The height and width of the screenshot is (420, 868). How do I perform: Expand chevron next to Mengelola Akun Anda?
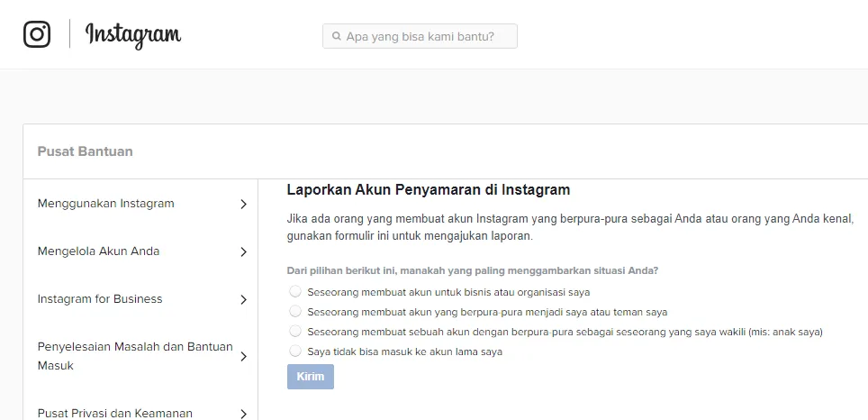click(244, 251)
